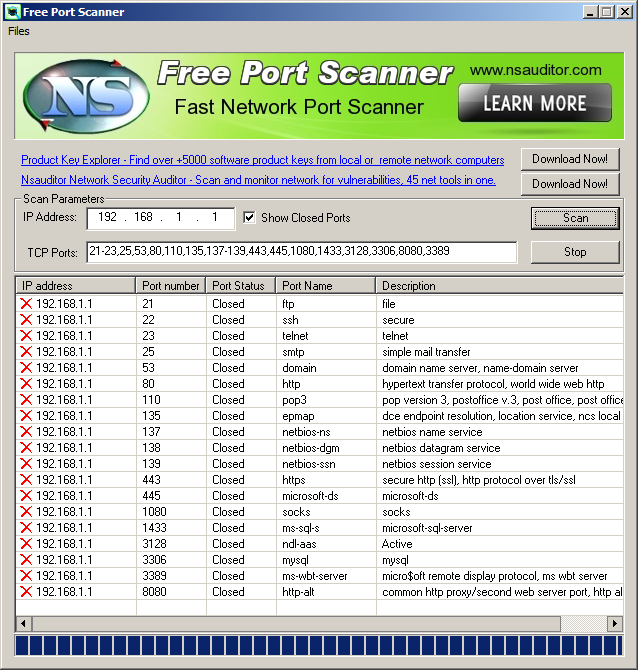This screenshot has width=638, height=670.
Task: Click the red X icon for port 21
Action: click(26, 304)
